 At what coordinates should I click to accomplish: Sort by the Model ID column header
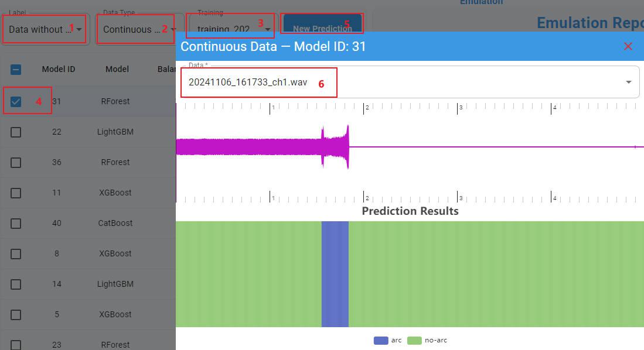58,69
